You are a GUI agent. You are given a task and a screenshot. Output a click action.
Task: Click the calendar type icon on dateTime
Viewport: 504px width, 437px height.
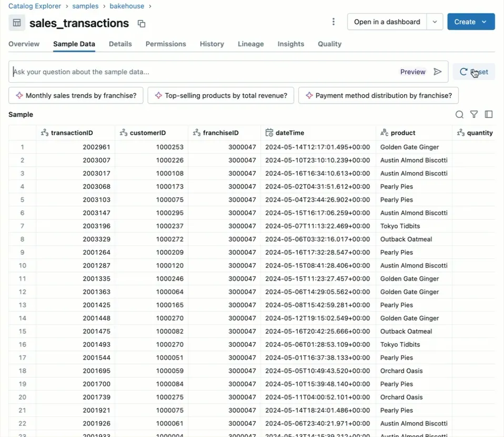click(x=269, y=133)
